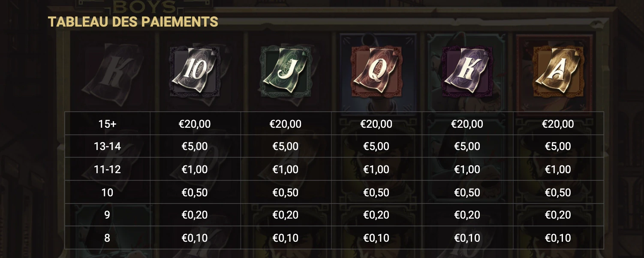Click the 10 card symbol icon
Screen dimensions: 644x258
point(195,72)
